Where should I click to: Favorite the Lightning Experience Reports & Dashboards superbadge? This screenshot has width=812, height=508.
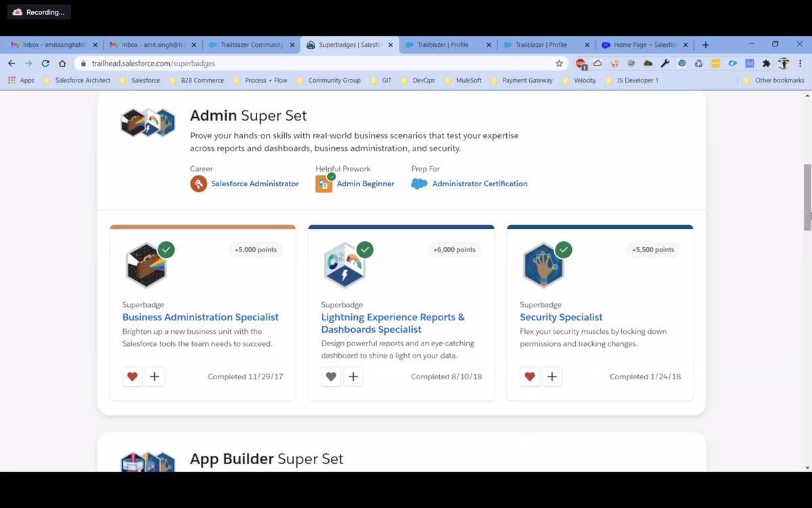coord(331,377)
